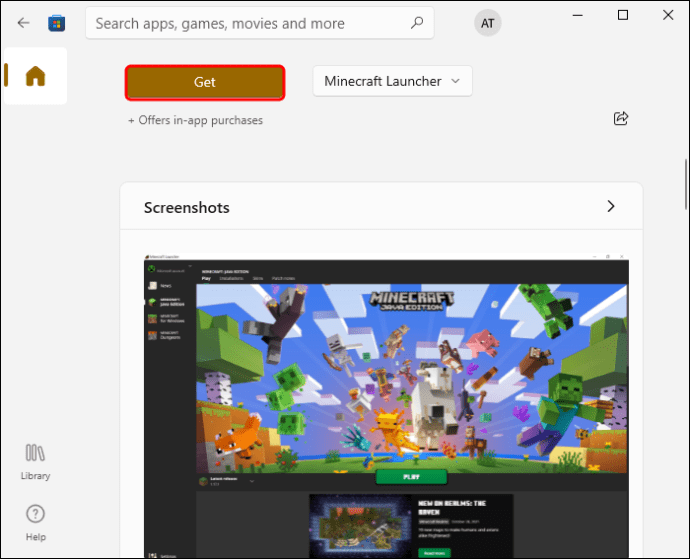Click the Microsoft Store logo icon
The height and width of the screenshot is (559, 690).
coord(56,23)
